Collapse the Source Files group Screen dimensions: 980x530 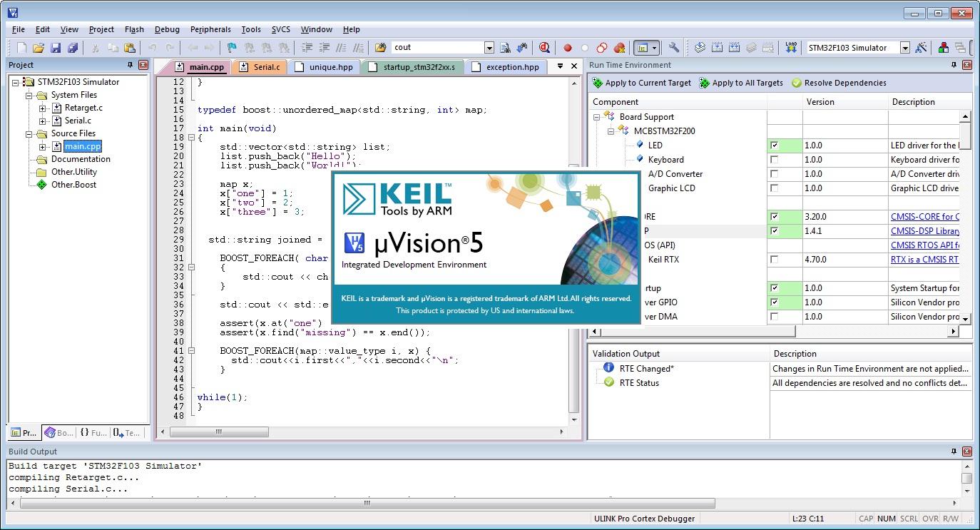(29, 133)
